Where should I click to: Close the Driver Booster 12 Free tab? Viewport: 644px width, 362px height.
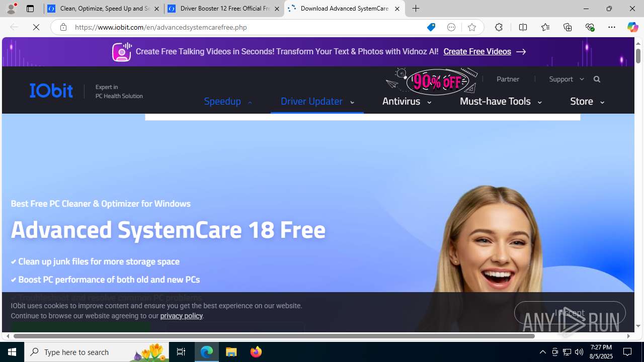point(277,9)
